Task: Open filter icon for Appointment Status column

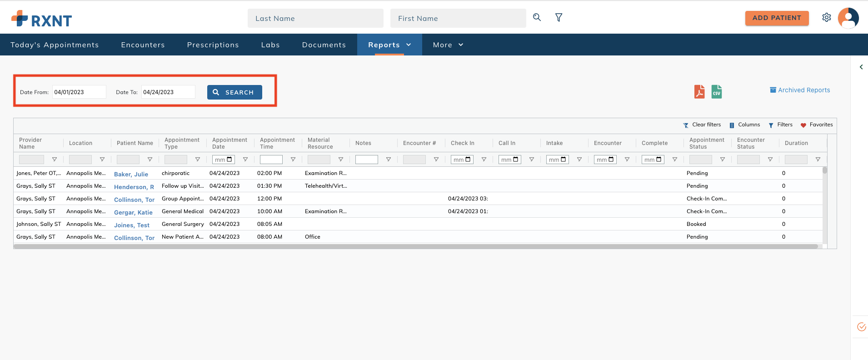Action: point(723,160)
